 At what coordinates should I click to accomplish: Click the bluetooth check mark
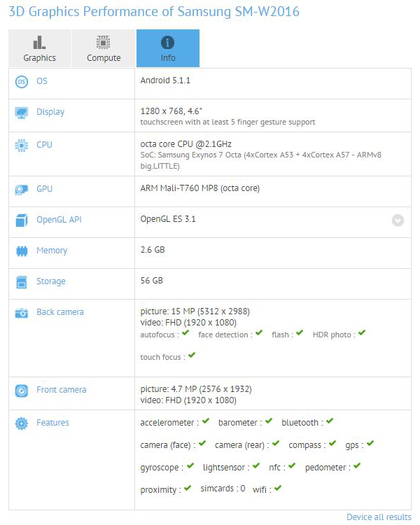click(x=330, y=421)
